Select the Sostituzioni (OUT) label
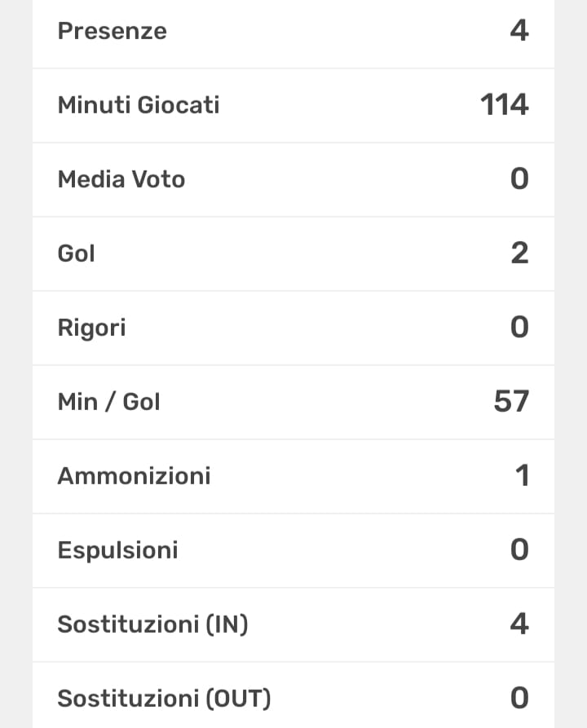Image resolution: width=587 pixels, height=728 pixels. (164, 699)
